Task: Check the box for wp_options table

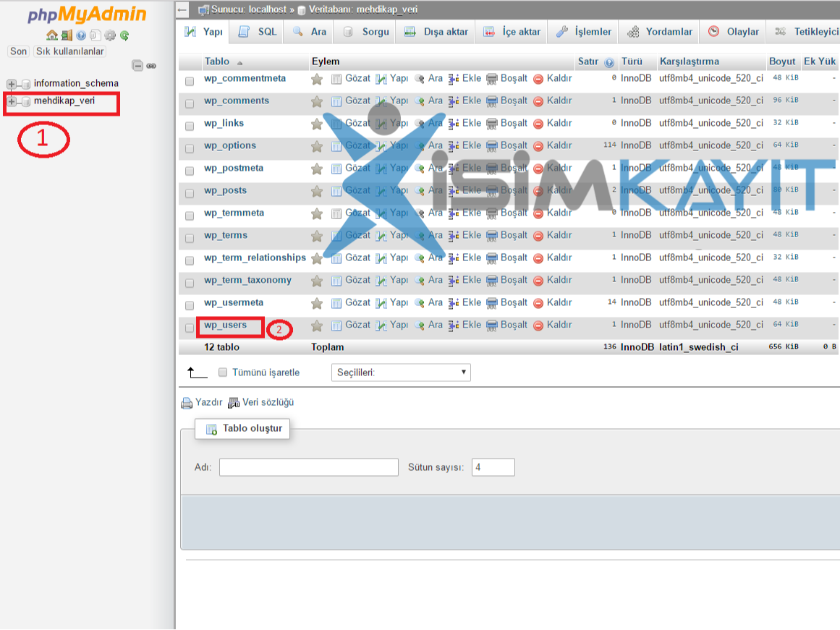Action: pyautogui.click(x=190, y=148)
